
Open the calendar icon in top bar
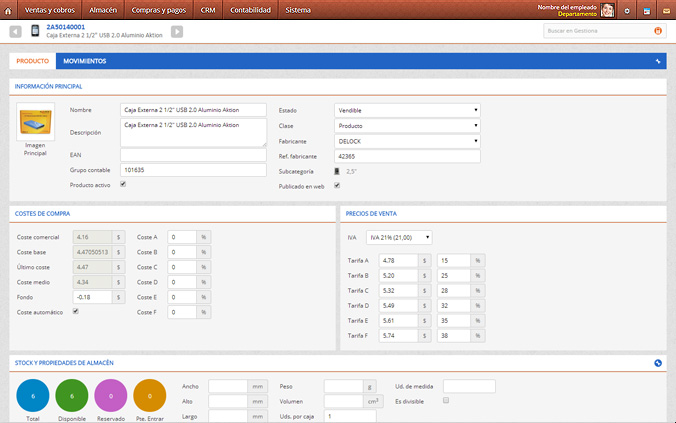pos(646,10)
